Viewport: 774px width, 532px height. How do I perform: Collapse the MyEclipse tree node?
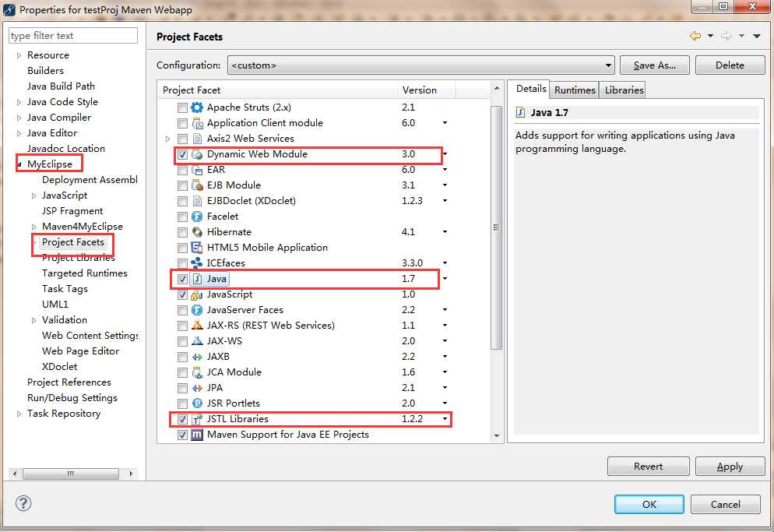pyautogui.click(x=19, y=164)
